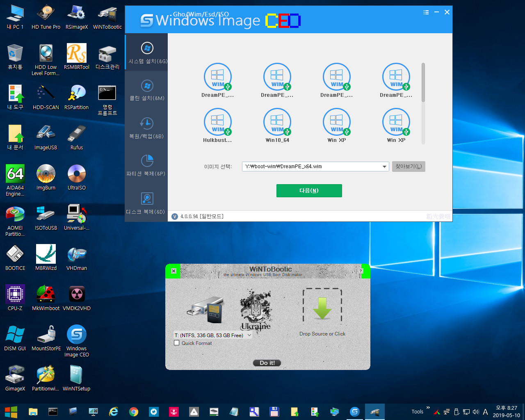Open WiNToBootic desktop shortcut
The height and width of the screenshot is (420, 525).
pyautogui.click(x=107, y=18)
